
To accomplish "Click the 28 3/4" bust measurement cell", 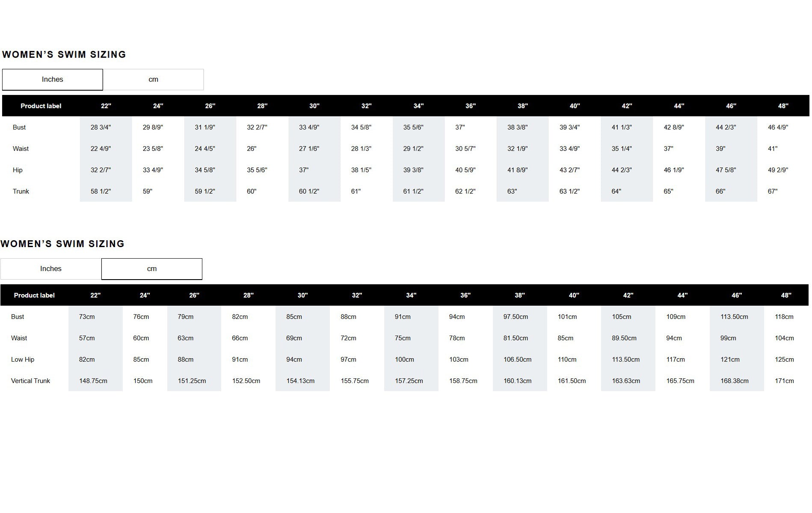I will pos(101,127).
